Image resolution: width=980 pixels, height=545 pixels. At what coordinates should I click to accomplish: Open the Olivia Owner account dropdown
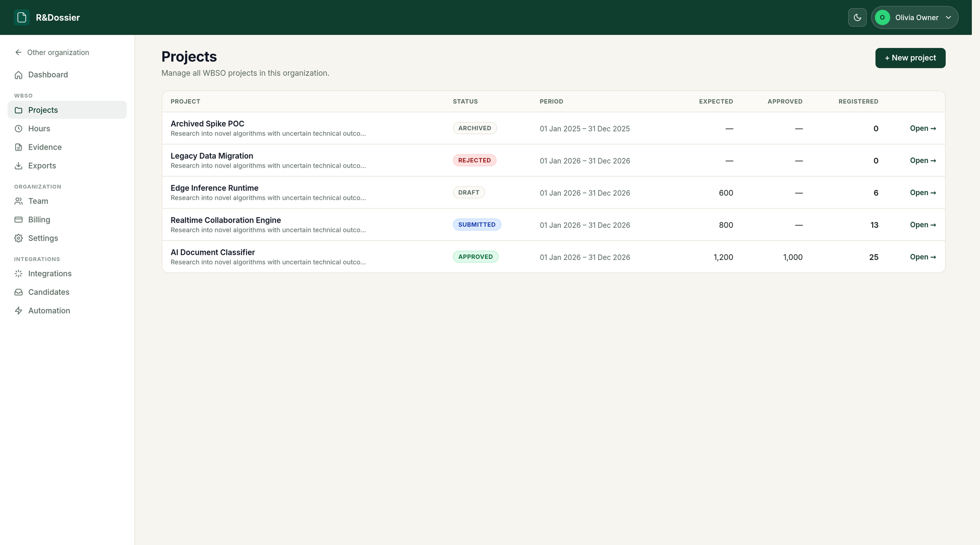click(x=914, y=17)
